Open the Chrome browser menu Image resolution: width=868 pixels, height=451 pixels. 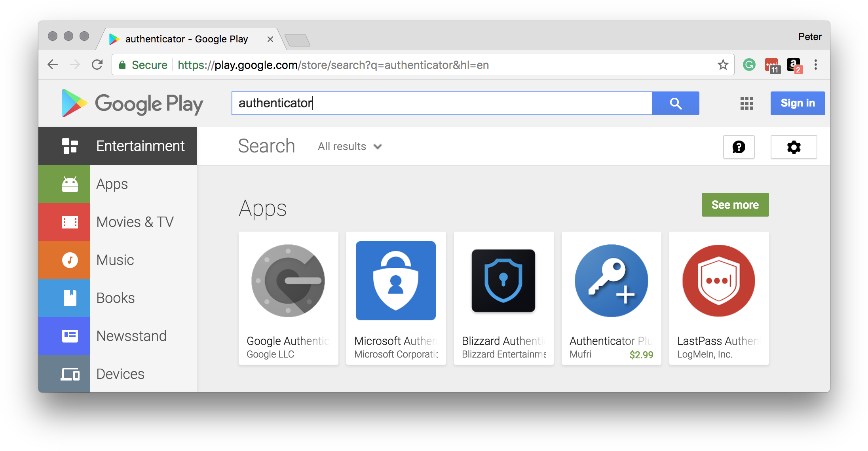(815, 65)
